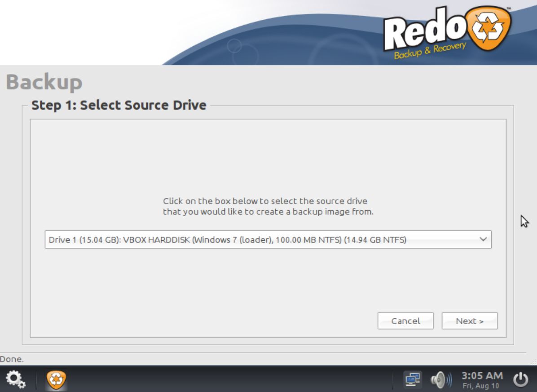Open the network connections tray icon

[x=412, y=380]
